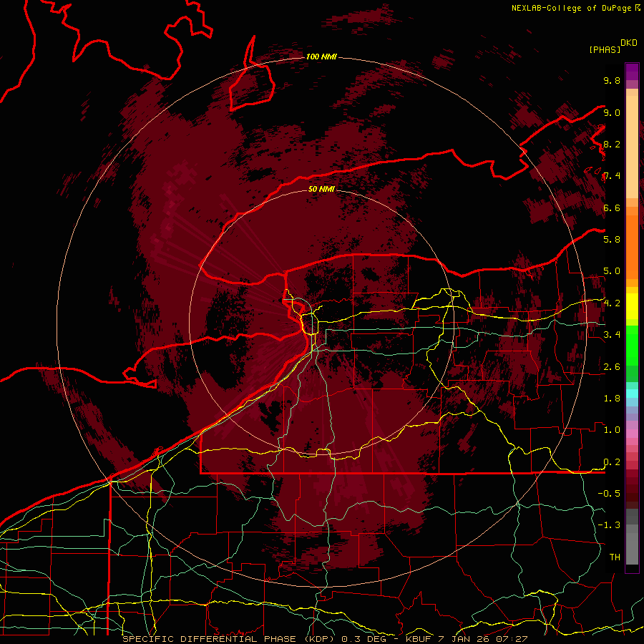Click the 9.0 value on the legend
This screenshot has width=644, height=644.
[x=612, y=112]
